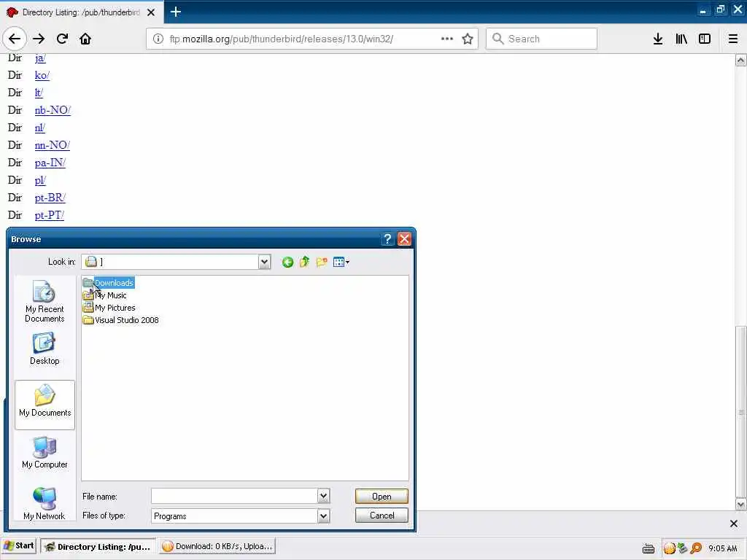Click the page scrollbar up arrow

pos(740,60)
